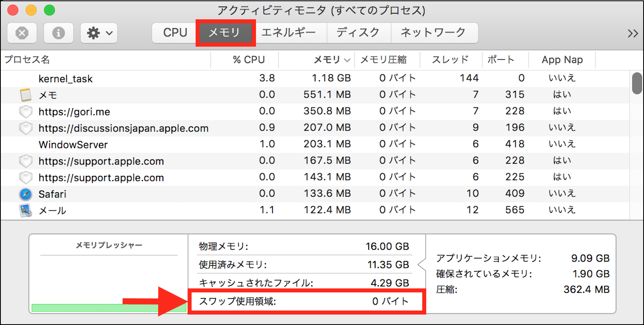This screenshot has height=325, width=644.
Task: Click the メール mail app icon
Action: tap(26, 210)
